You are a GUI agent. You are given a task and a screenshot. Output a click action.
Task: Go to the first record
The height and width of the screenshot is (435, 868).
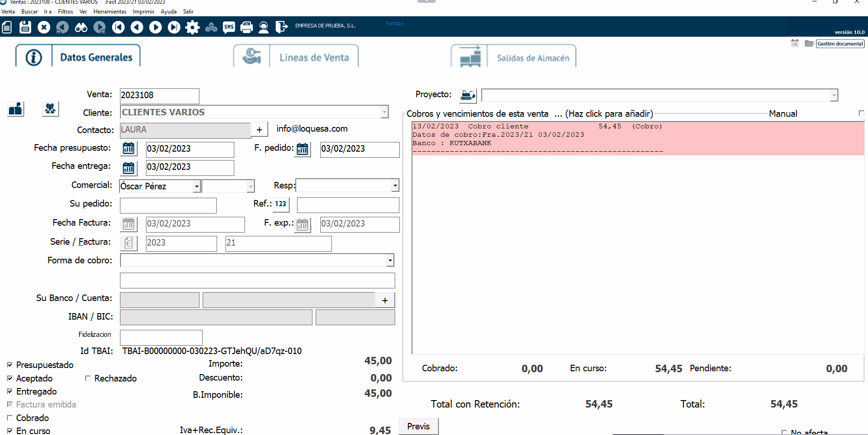point(118,27)
